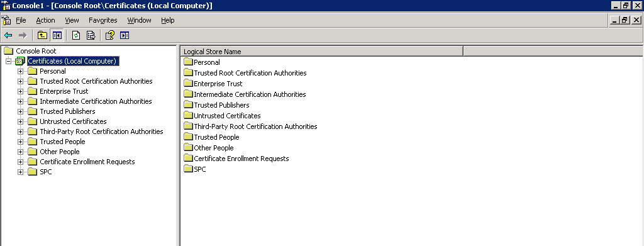Open the File menu
This screenshot has height=246, width=644.
pyautogui.click(x=21, y=20)
